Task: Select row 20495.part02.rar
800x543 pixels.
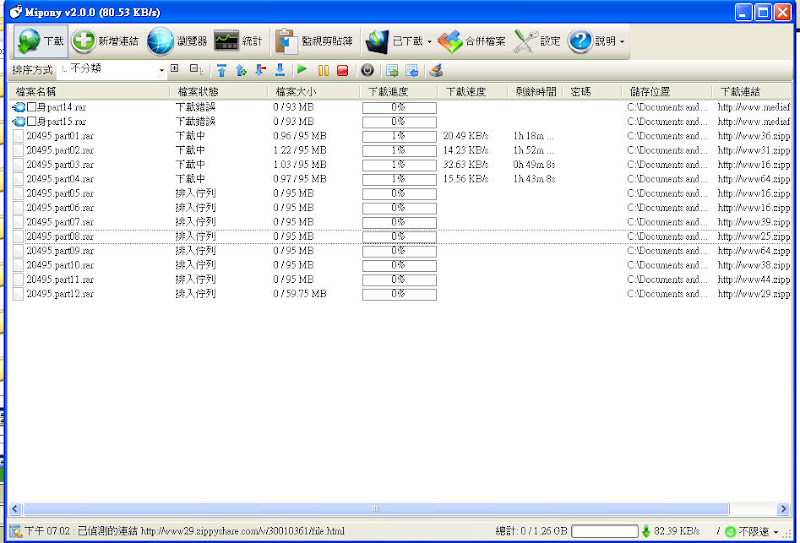Action: point(401,150)
